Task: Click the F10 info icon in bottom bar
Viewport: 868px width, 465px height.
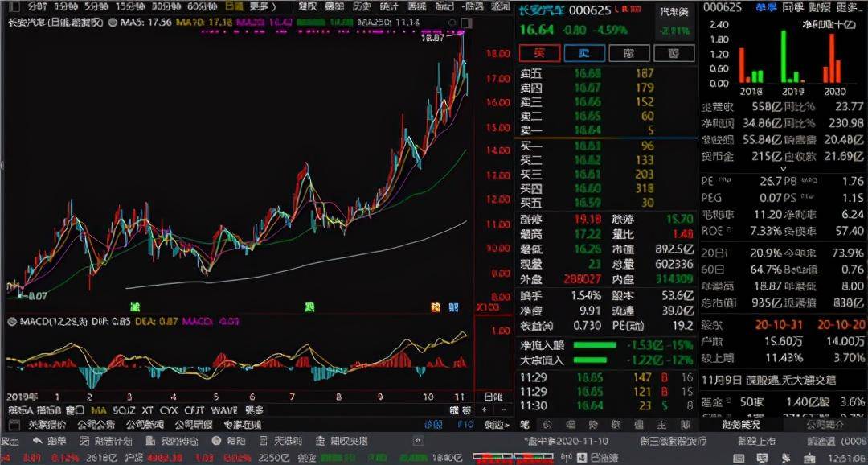Action: click(x=465, y=423)
